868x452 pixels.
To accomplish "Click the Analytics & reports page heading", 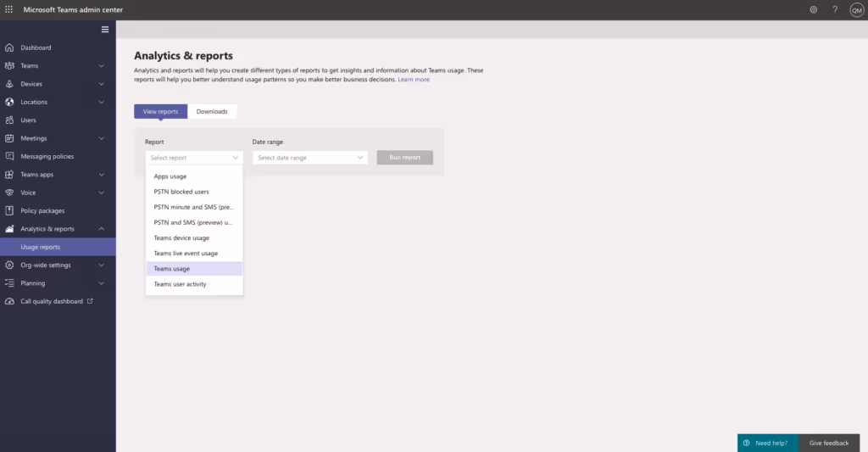I will (183, 55).
